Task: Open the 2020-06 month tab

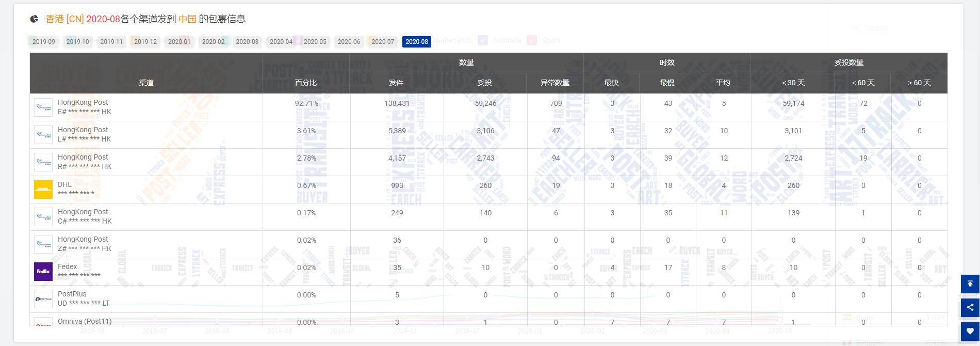Action: pyautogui.click(x=349, y=42)
